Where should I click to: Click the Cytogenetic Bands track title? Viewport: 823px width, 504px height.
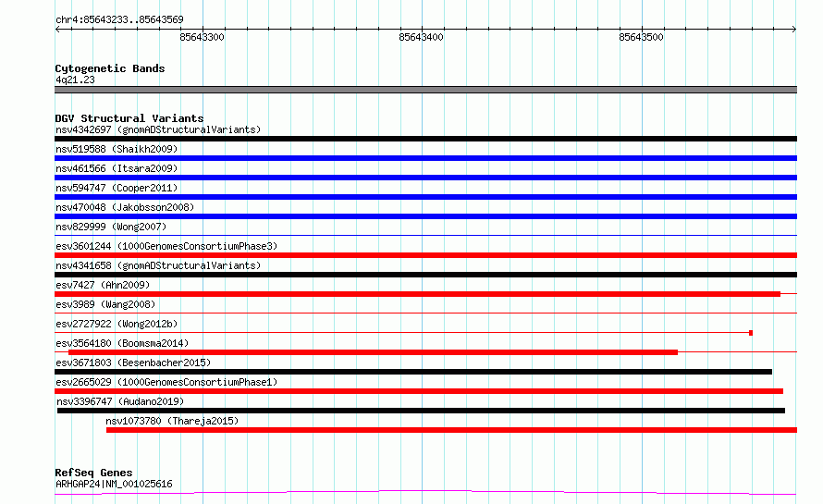point(110,68)
